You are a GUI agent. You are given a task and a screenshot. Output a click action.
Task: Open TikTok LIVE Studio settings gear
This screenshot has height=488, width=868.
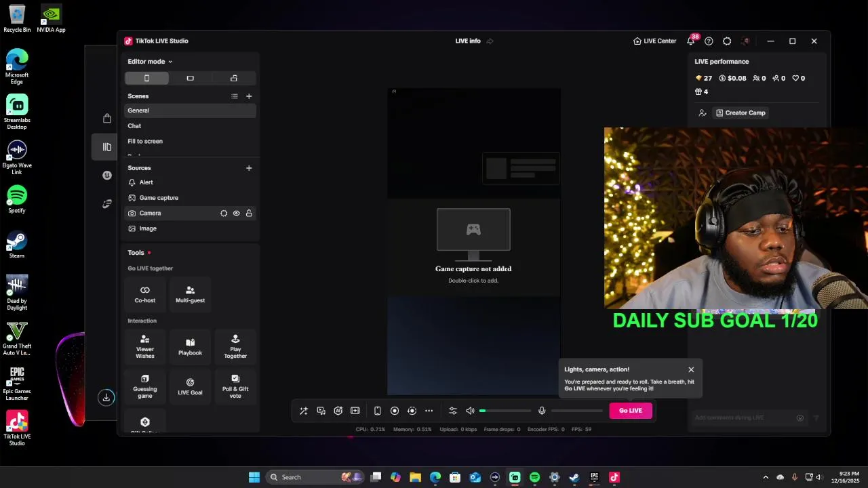coord(727,41)
